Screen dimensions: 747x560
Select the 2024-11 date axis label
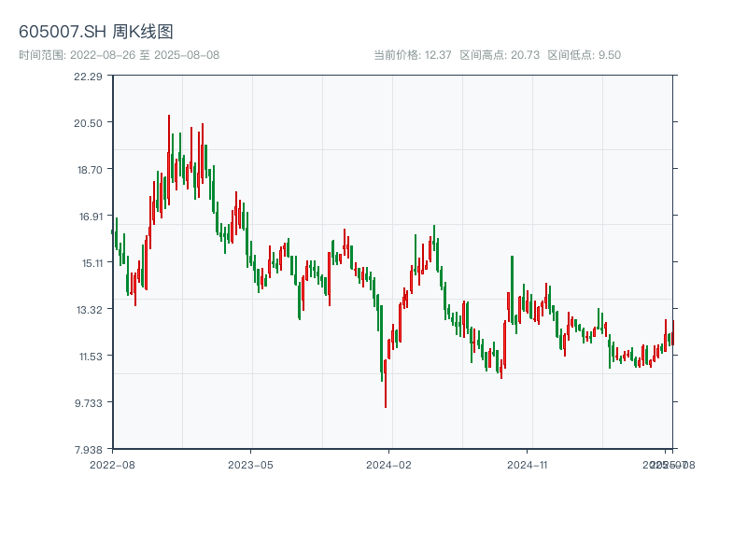pos(528,464)
